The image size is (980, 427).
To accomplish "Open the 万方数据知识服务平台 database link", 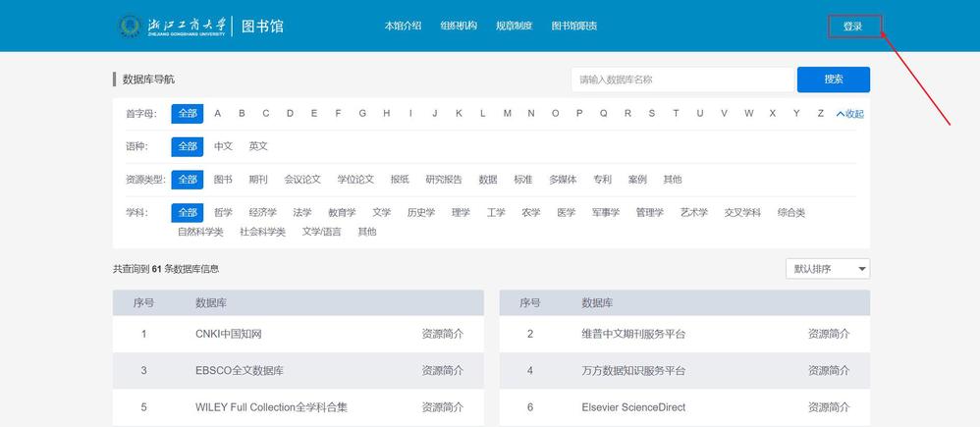I will (x=633, y=370).
